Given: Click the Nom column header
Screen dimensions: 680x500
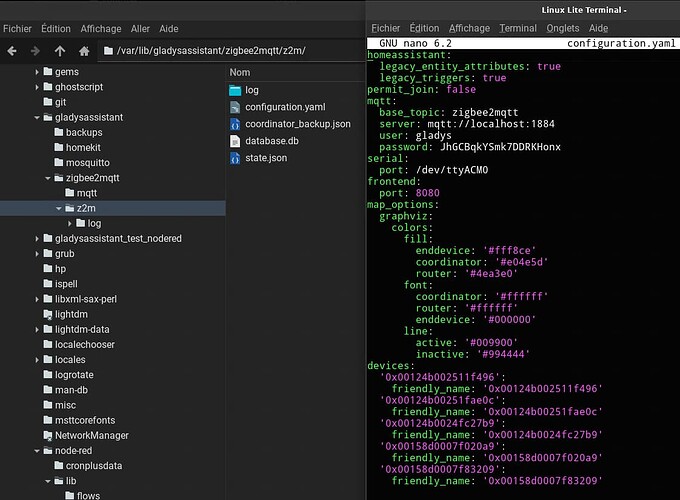Looking at the screenshot, I should (240, 72).
